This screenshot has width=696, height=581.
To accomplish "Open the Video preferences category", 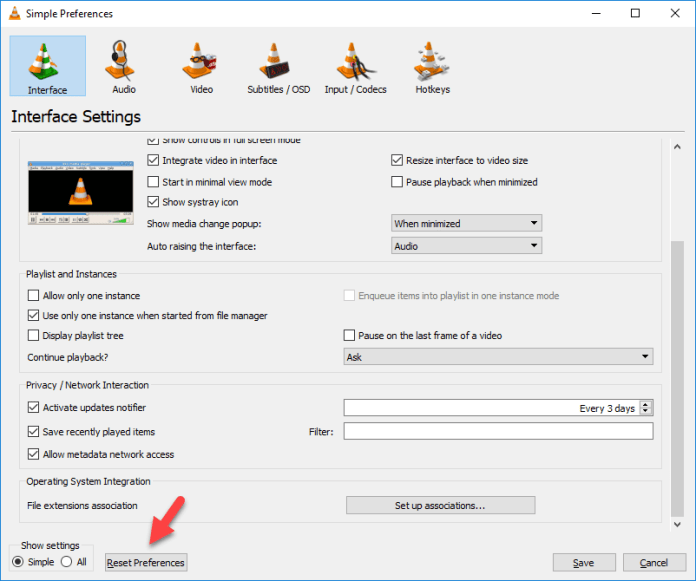I will (201, 67).
